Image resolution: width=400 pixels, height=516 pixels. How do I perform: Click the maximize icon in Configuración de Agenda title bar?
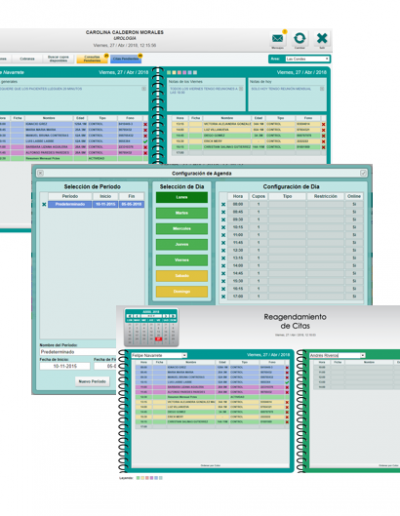tap(363, 173)
